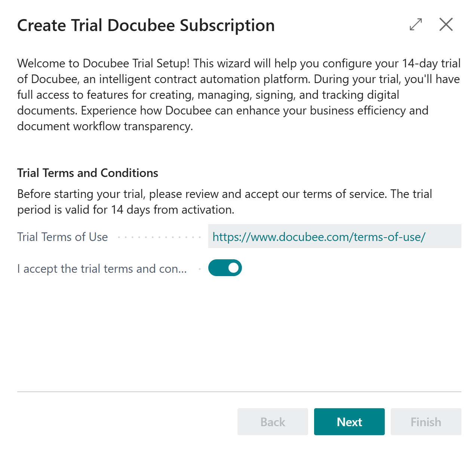
Task: Expand the dialog to full screen
Action: [x=416, y=25]
